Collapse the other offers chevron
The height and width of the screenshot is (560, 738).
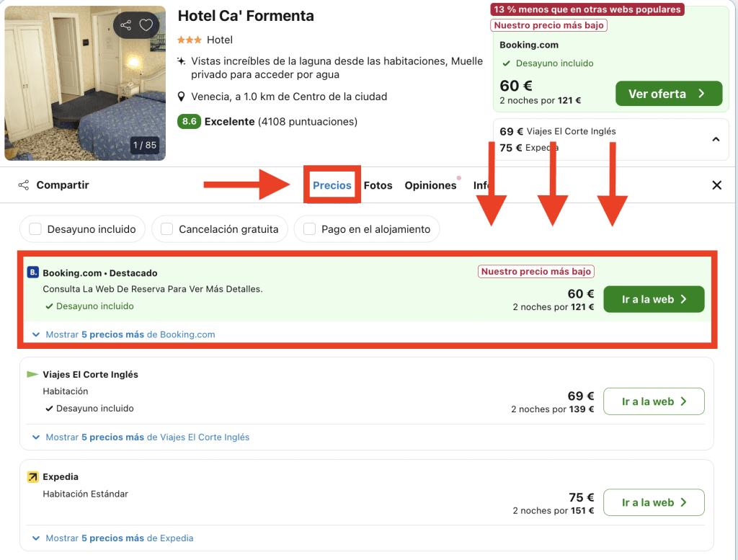[716, 139]
